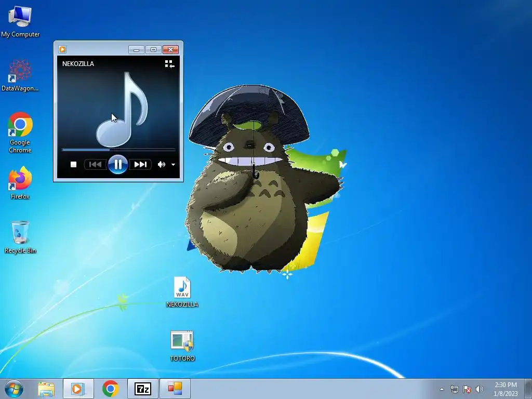Open the Windows Start menu
532x399 pixels.
point(14,389)
